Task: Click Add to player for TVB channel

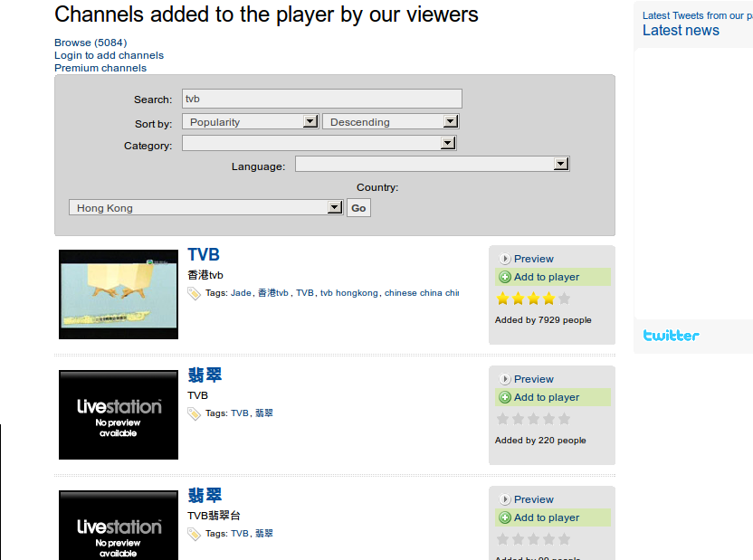Action: pos(547,277)
